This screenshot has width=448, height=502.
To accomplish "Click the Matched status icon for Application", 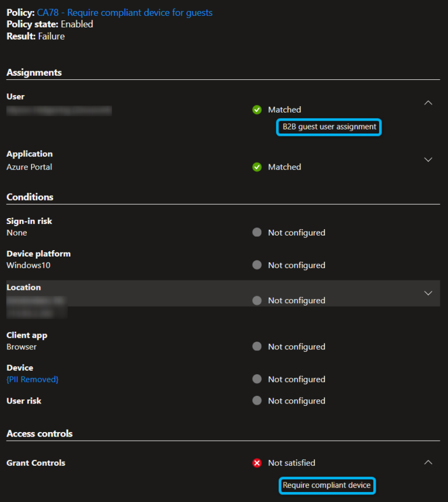I will tap(257, 166).
